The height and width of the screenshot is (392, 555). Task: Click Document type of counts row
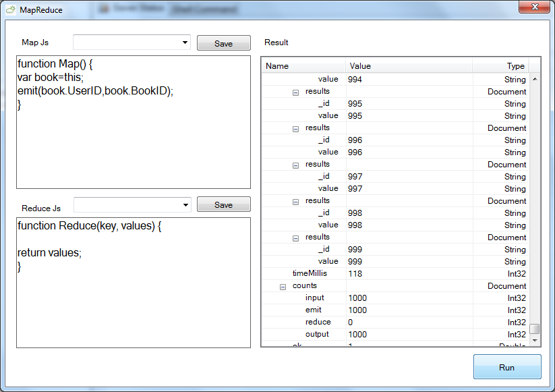[x=507, y=286]
